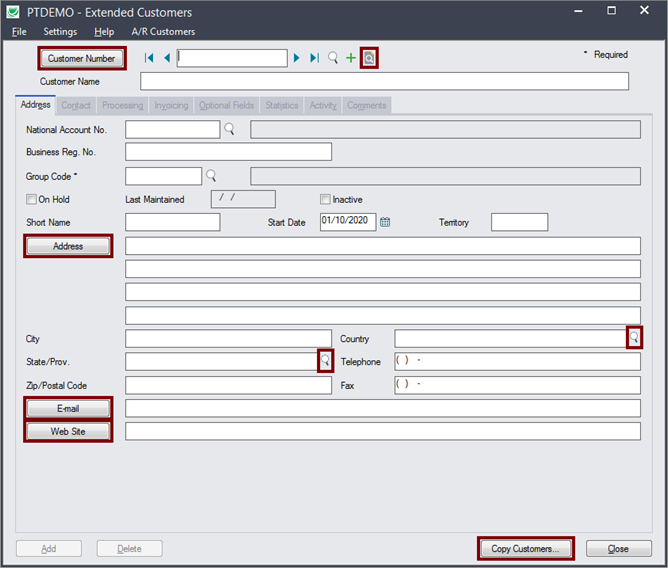Open the Group Code lookup
668x568 pixels.
tap(211, 176)
